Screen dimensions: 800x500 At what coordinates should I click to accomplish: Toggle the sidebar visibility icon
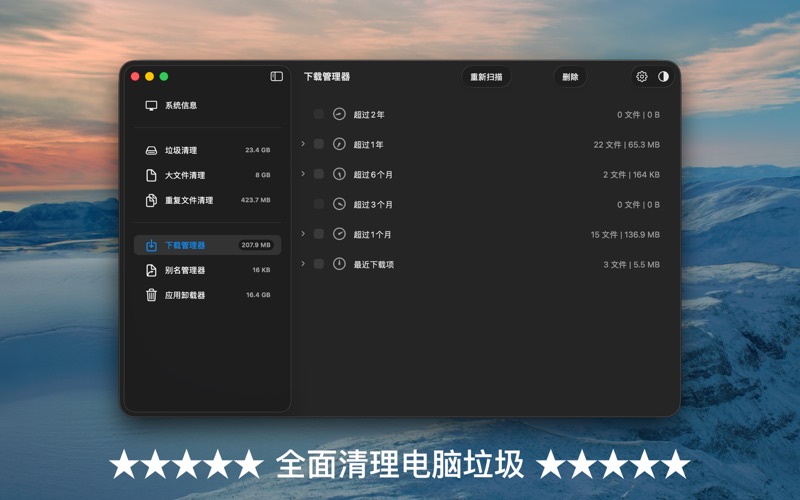[x=277, y=77]
